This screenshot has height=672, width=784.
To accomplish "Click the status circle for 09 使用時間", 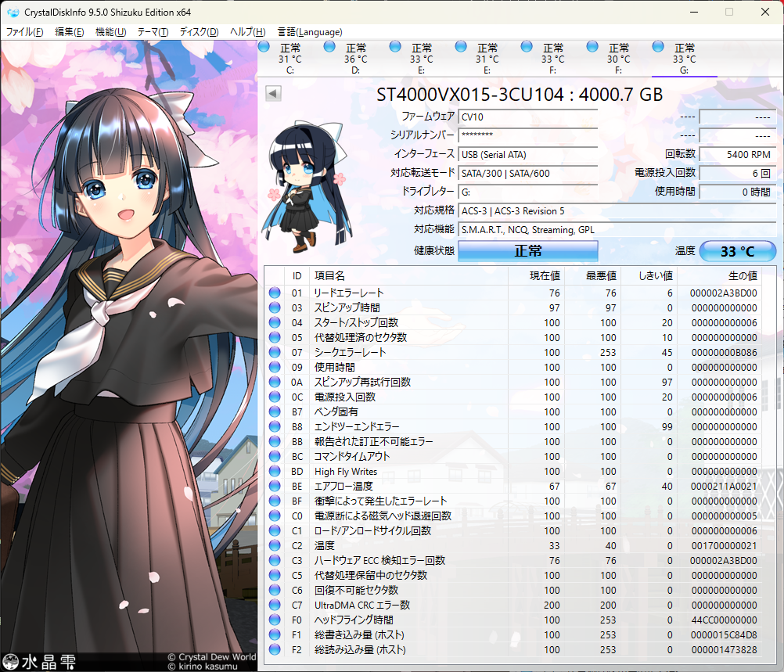I will 275,367.
